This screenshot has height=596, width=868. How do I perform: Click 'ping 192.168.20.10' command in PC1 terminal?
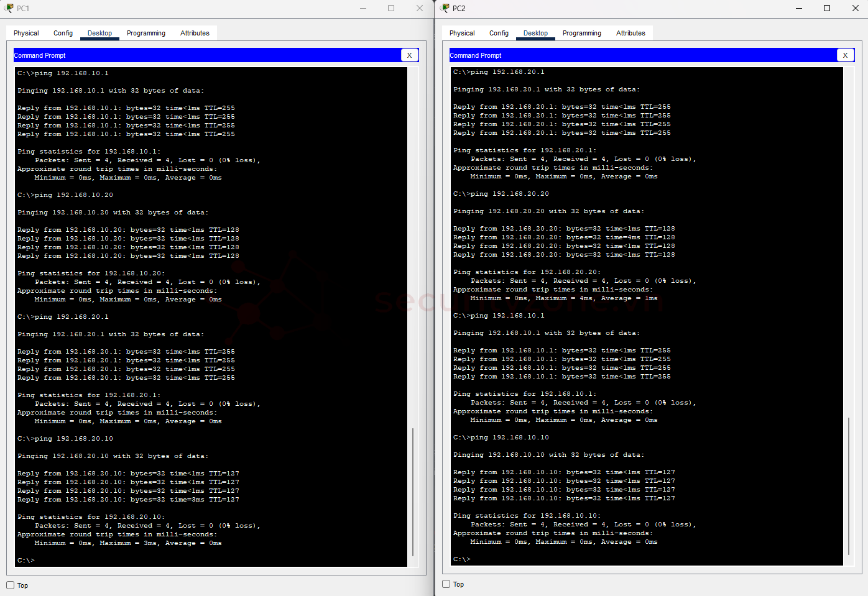coord(74,439)
